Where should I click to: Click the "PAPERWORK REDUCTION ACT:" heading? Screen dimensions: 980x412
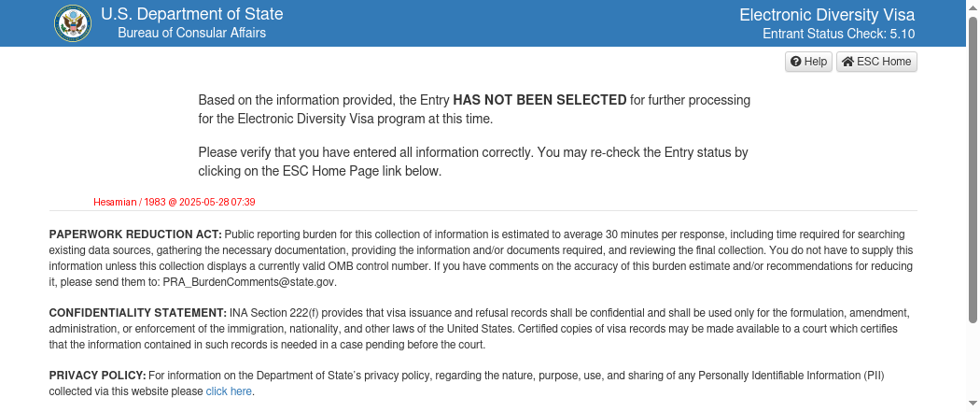tap(135, 234)
